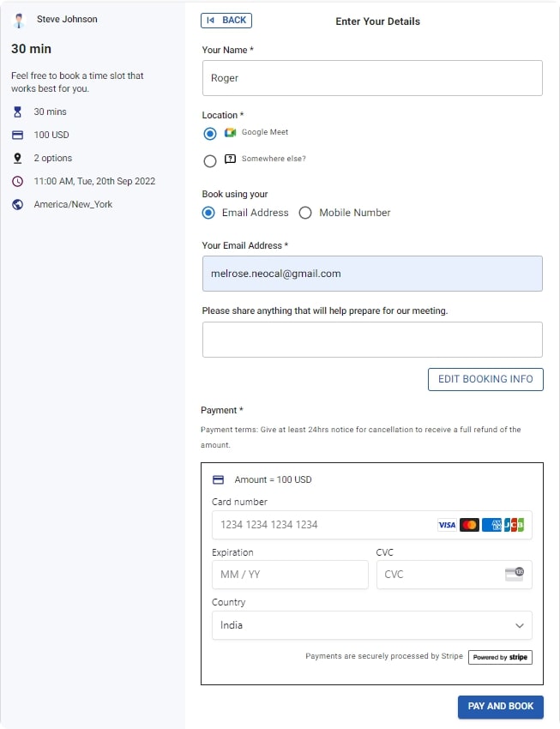Screen dimensions: 560x729
Task: Click the Google Meet camera icon
Action: pyautogui.click(x=230, y=133)
